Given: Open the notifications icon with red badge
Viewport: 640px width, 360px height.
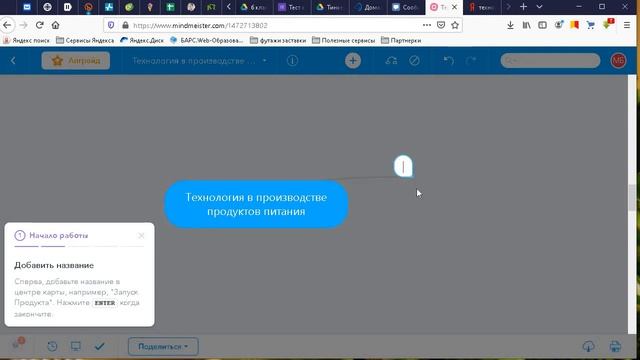Looking at the screenshot, I should [18, 344].
